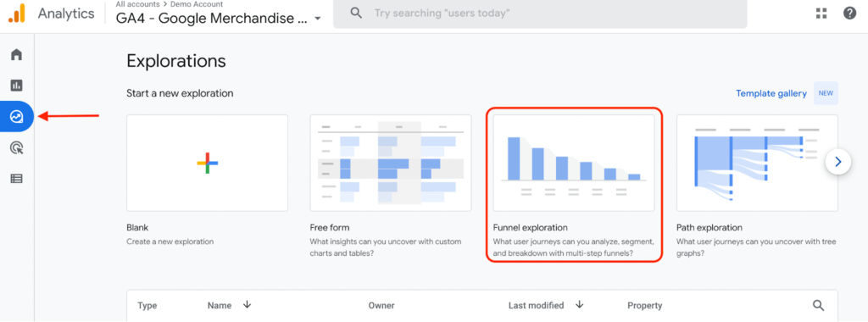Sort by Name arrow icon
This screenshot has width=868, height=322.
247,305
